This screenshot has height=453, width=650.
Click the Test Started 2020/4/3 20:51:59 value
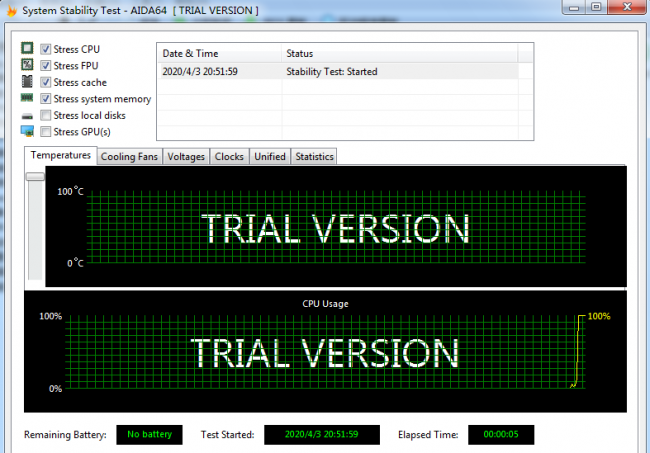[x=322, y=434]
